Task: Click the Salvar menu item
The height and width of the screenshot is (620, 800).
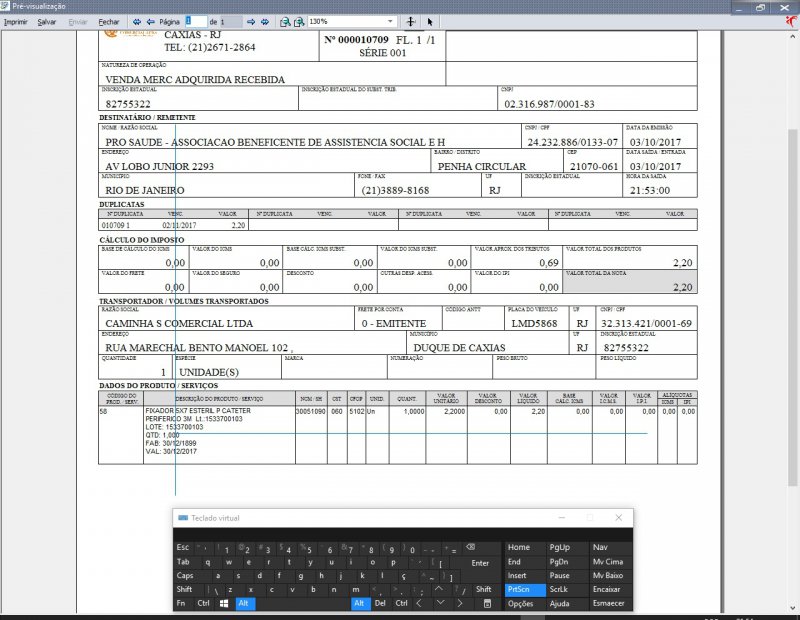Action: pyautogui.click(x=47, y=21)
